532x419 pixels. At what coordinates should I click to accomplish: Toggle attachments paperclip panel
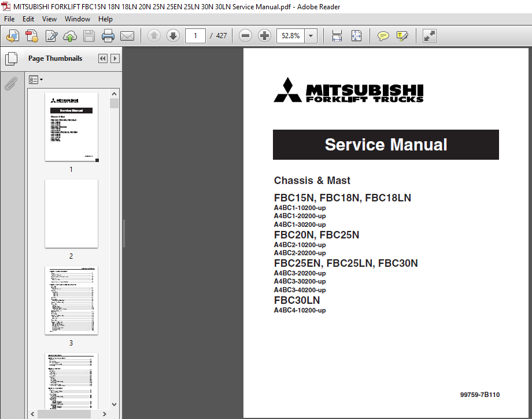click(x=11, y=83)
